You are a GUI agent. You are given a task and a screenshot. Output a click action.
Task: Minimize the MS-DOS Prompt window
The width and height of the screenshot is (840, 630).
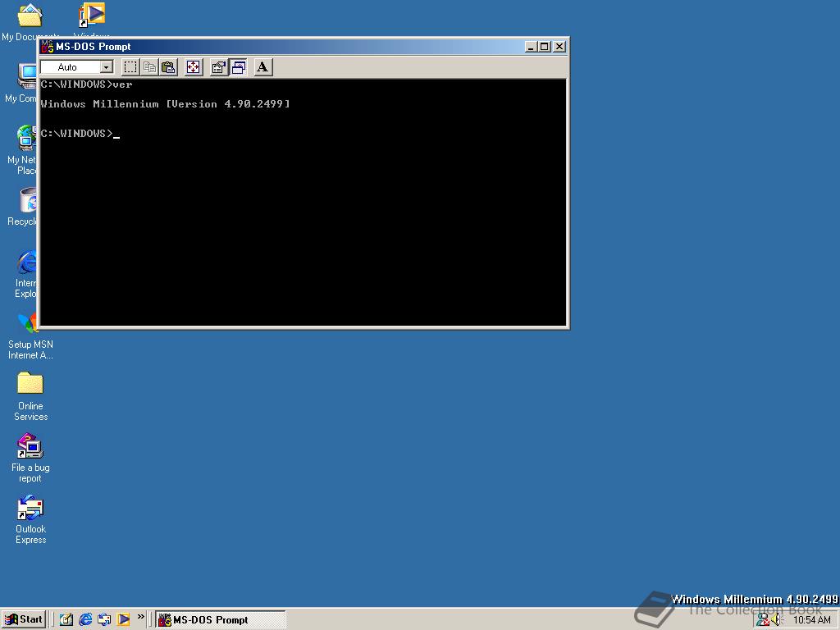531,47
